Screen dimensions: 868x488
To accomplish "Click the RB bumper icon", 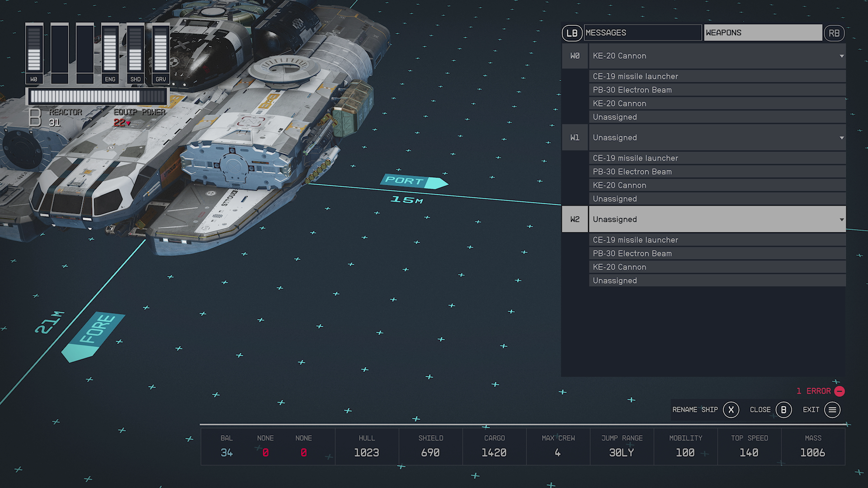I will coord(834,33).
